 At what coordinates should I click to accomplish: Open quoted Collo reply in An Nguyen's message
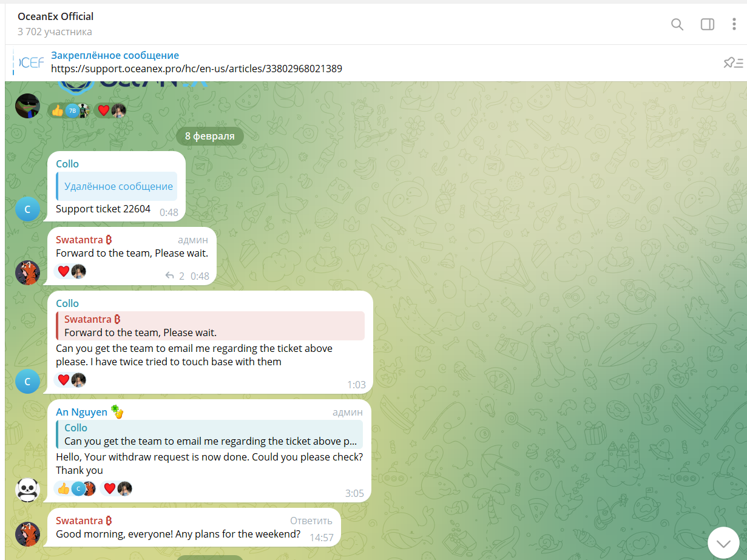(x=209, y=434)
